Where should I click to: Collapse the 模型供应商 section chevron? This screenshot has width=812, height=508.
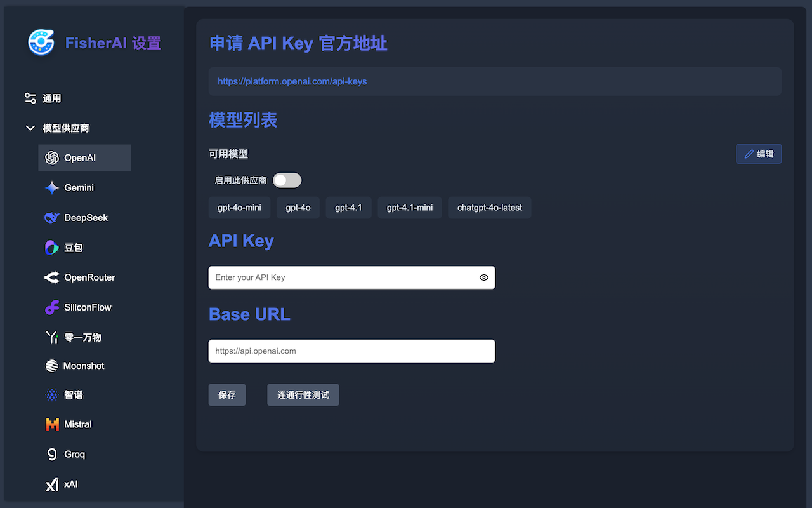(30, 128)
